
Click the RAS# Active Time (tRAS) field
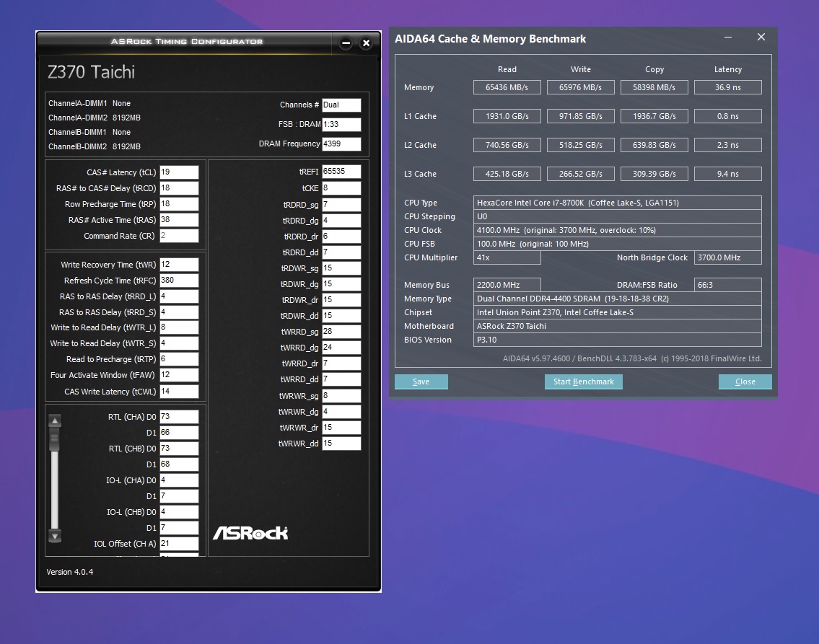179,220
